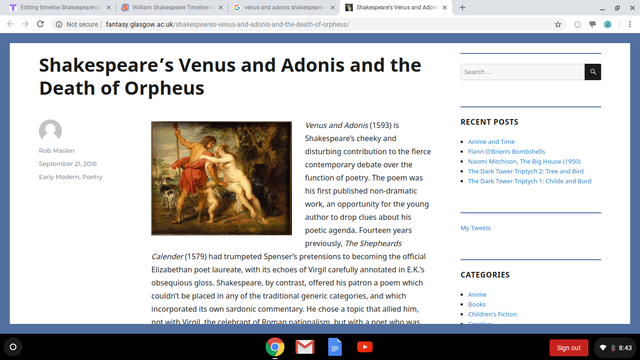The height and width of the screenshot is (360, 640).
Task: Click the address bar URL
Action: tap(227, 24)
